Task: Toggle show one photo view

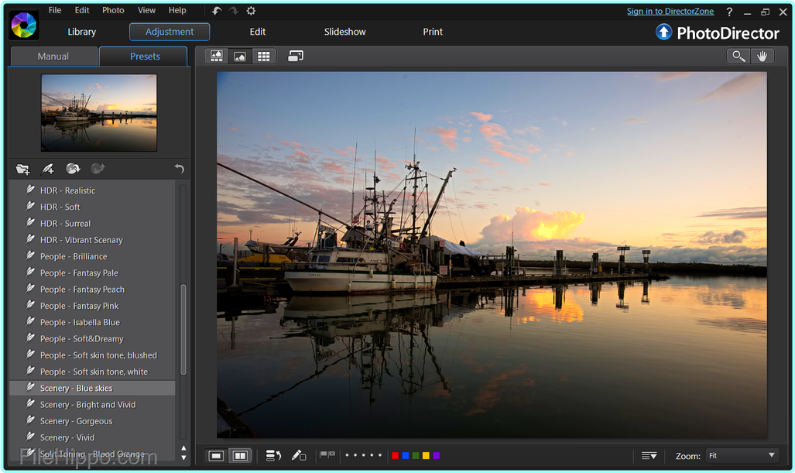Action: pyautogui.click(x=216, y=455)
